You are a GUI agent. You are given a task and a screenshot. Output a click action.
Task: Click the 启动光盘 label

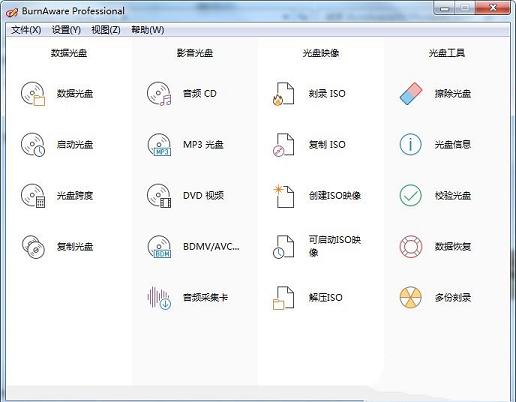point(75,145)
